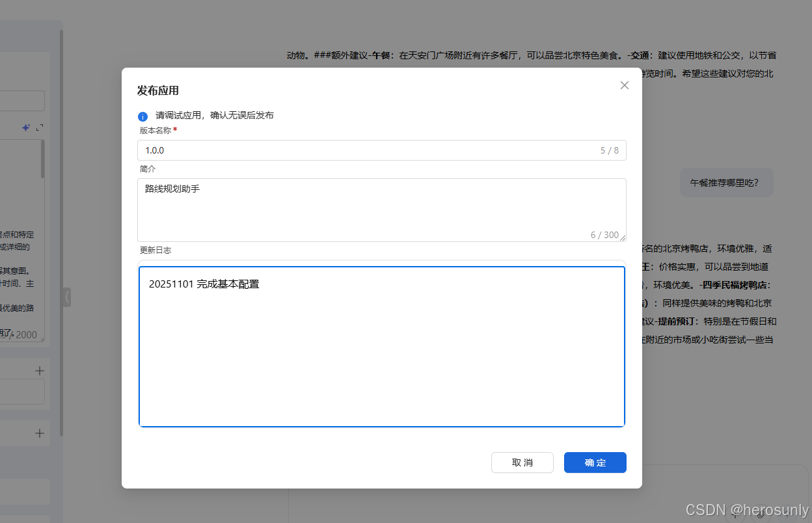This screenshot has height=523, width=812.
Task: Close the 发布应用 dialog with X
Action: (625, 85)
